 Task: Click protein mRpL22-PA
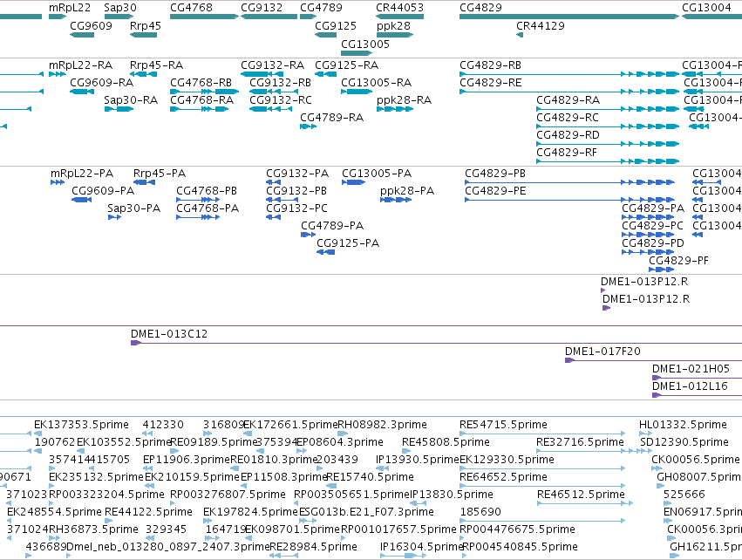[x=58, y=182]
